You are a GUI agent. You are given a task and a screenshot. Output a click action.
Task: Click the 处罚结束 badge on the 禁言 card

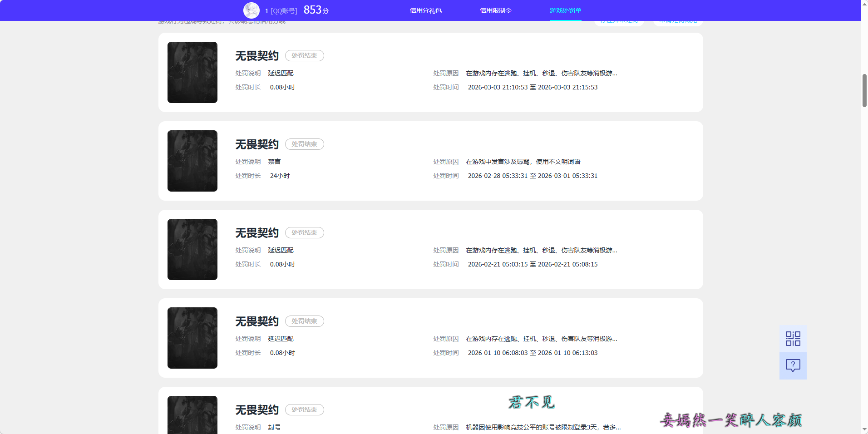click(304, 144)
